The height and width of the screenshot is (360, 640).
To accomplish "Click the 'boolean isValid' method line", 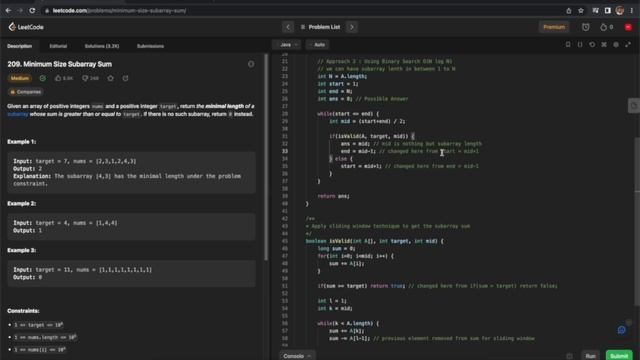I will pos(374,241).
